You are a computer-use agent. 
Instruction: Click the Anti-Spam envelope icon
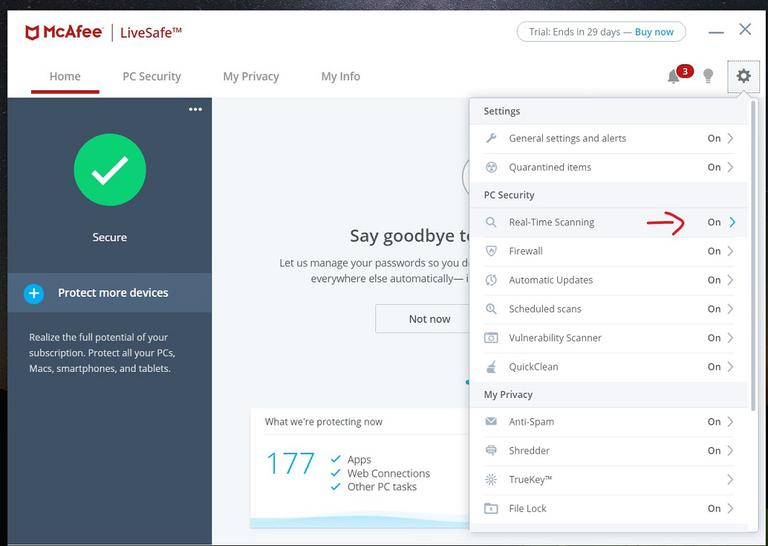pyautogui.click(x=491, y=422)
